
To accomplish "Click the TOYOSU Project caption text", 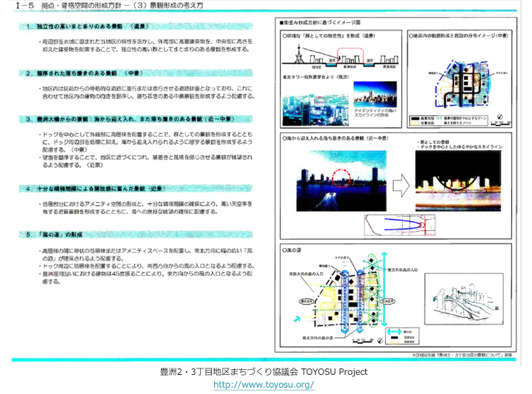I will [x=263, y=371].
